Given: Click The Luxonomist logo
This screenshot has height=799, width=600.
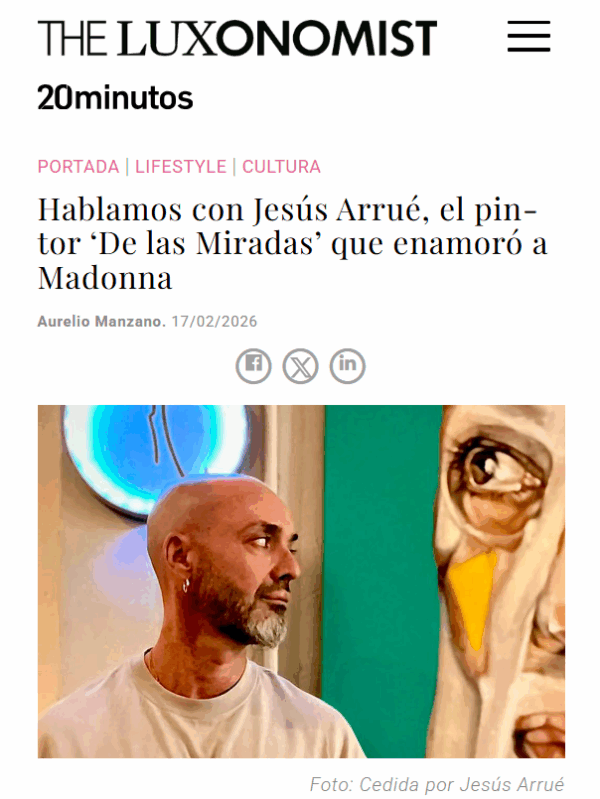Looking at the screenshot, I should [x=238, y=38].
